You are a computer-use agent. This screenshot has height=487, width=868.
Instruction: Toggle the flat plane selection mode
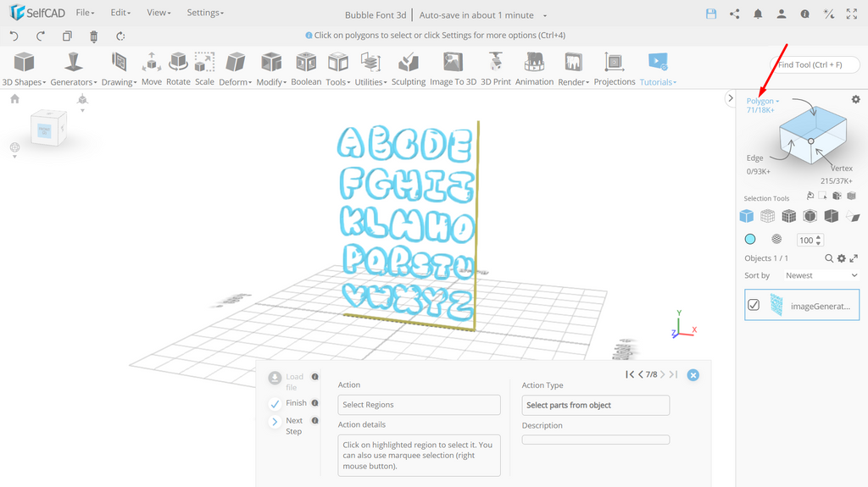(853, 216)
